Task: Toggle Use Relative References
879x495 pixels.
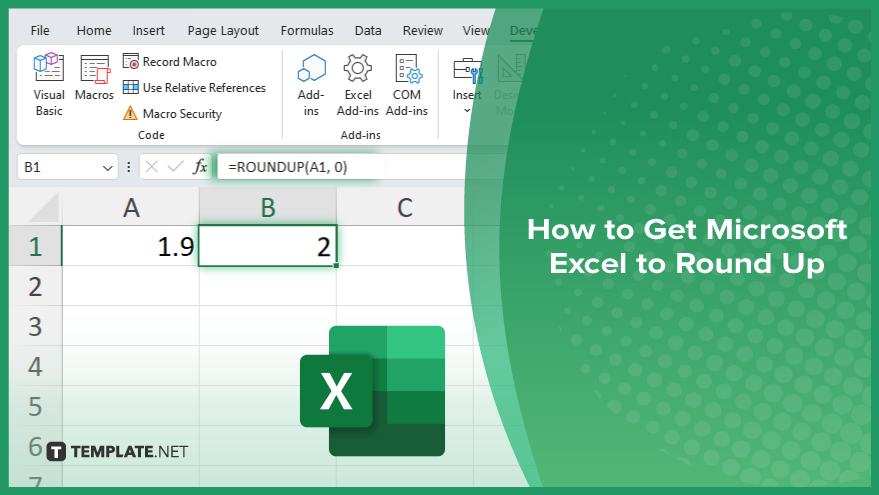Action: 194,87
